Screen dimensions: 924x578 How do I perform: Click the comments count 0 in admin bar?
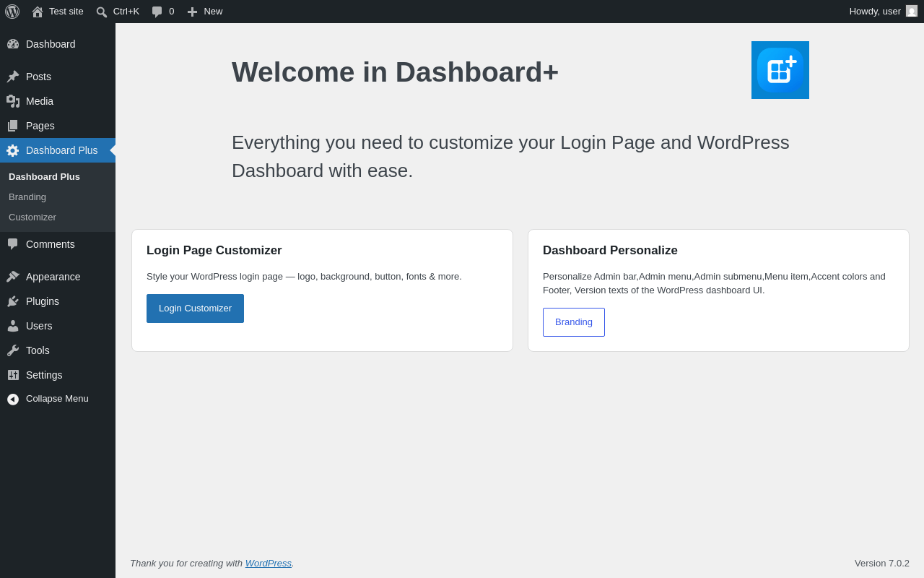coord(172,12)
